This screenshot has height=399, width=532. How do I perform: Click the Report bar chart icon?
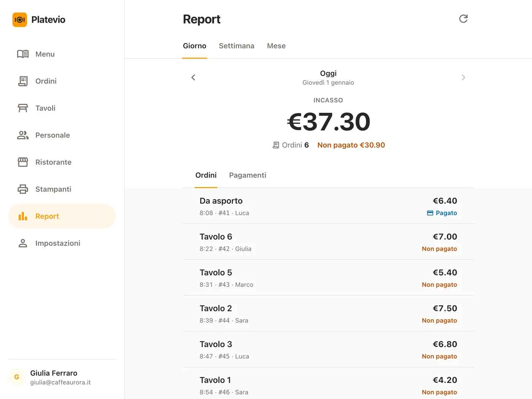pyautogui.click(x=23, y=216)
